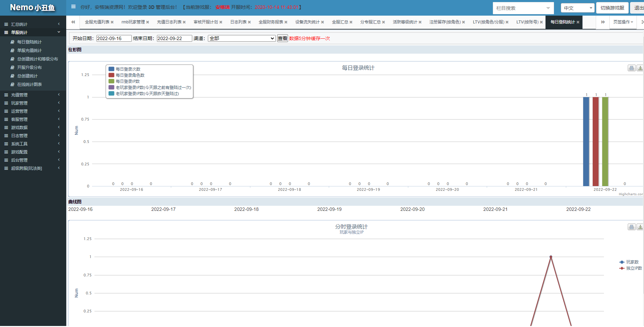Image resolution: width=644 pixels, height=327 pixels.
Task: Expand the 充值管理 sidebar menu
Action: [33, 95]
